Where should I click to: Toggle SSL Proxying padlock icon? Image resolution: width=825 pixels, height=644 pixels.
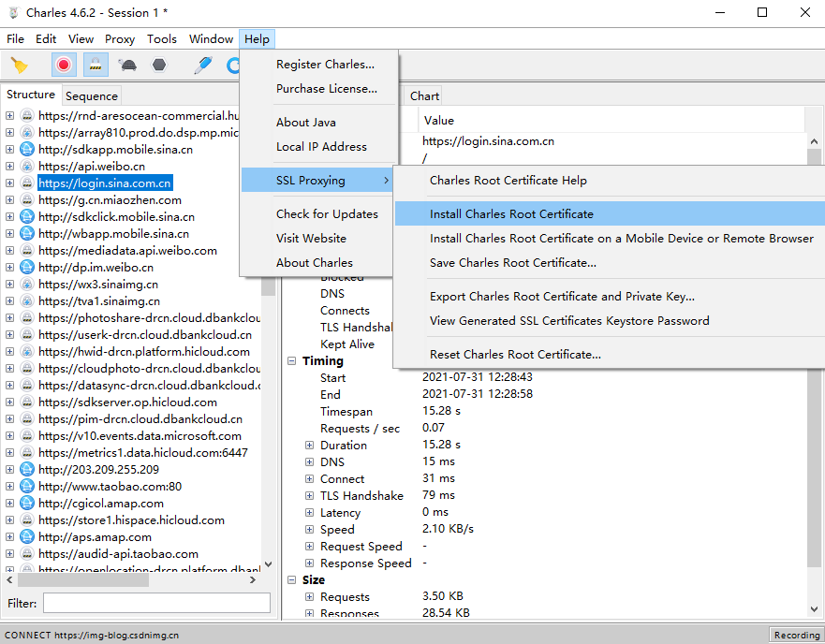[96, 66]
